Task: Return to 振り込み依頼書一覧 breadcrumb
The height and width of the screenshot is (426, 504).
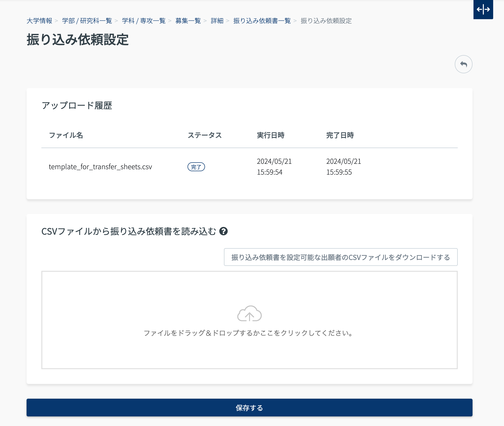Action: pyautogui.click(x=262, y=21)
